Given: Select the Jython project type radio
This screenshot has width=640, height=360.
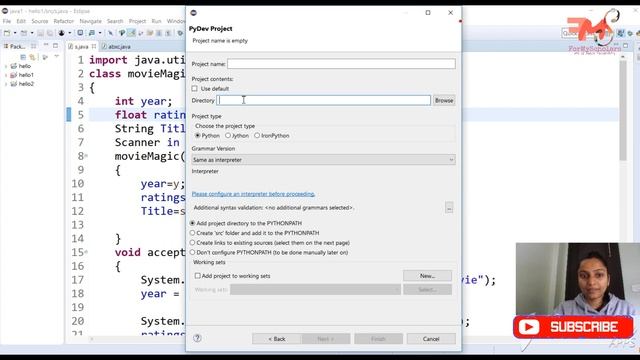Looking at the screenshot, I should [228, 136].
